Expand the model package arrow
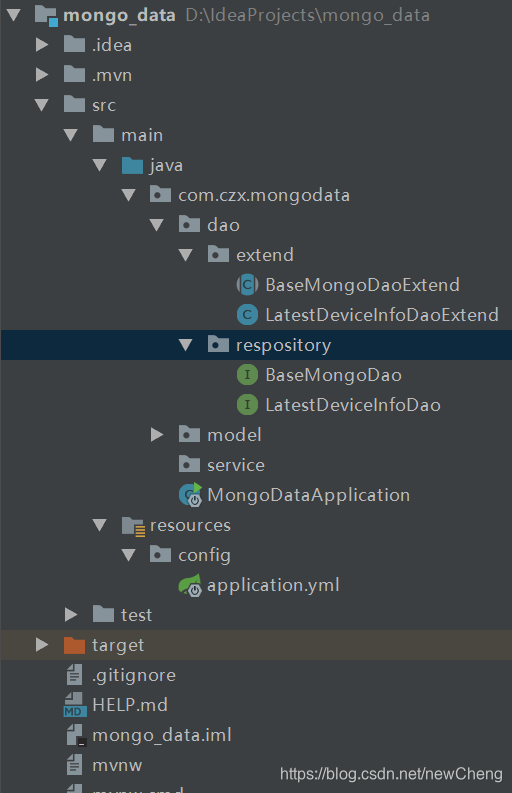The width and height of the screenshot is (512, 793). point(157,435)
